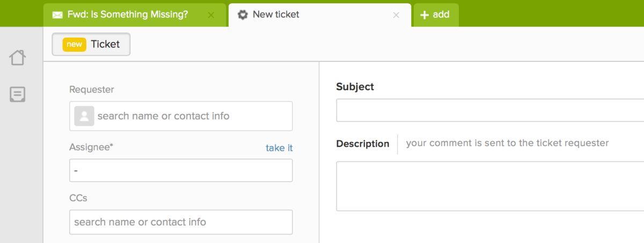Close the New ticket tab

pos(396,15)
